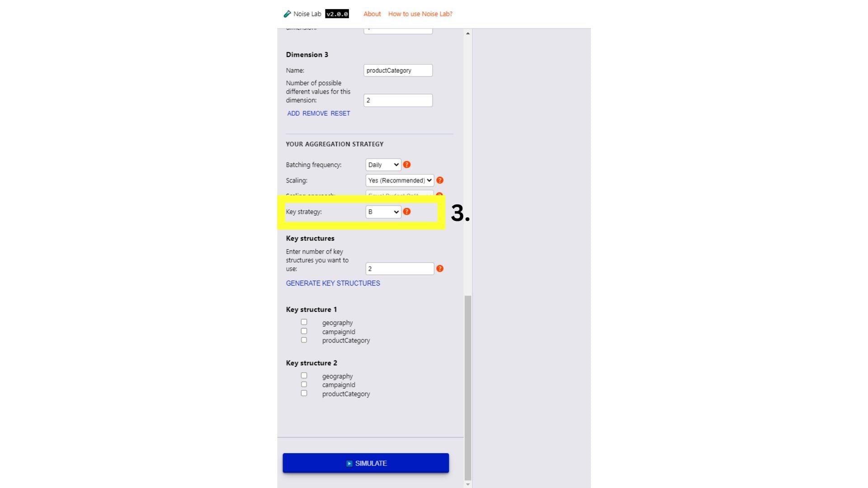This screenshot has width=868, height=488.
Task: Click the SIMULATE button arrow icon
Action: pos(348,463)
